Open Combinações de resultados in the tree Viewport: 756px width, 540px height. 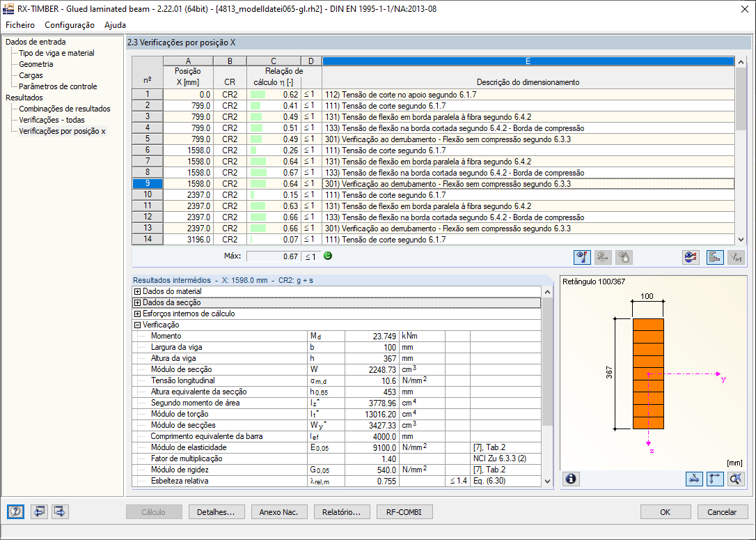point(65,109)
